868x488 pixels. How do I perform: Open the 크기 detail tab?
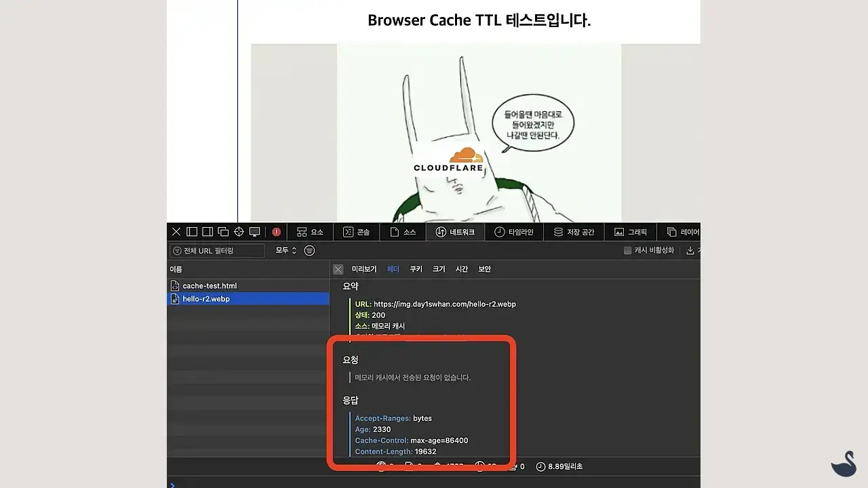click(439, 269)
